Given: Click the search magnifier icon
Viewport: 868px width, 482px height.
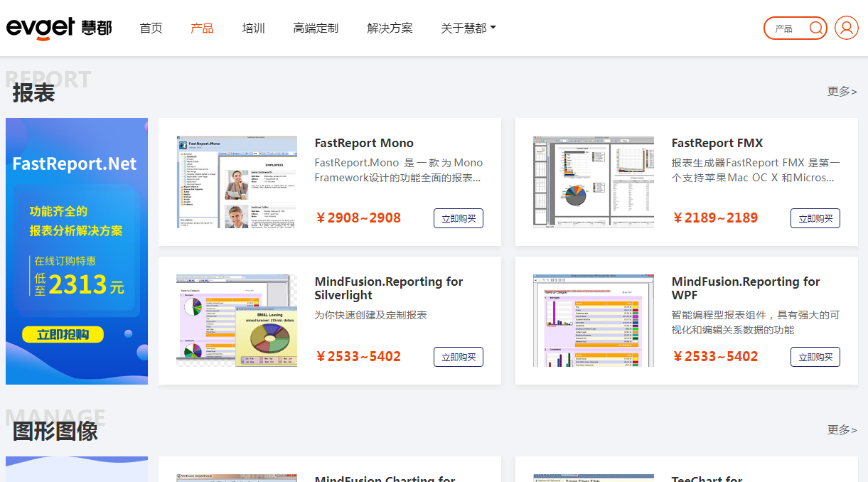Looking at the screenshot, I should click(x=815, y=28).
